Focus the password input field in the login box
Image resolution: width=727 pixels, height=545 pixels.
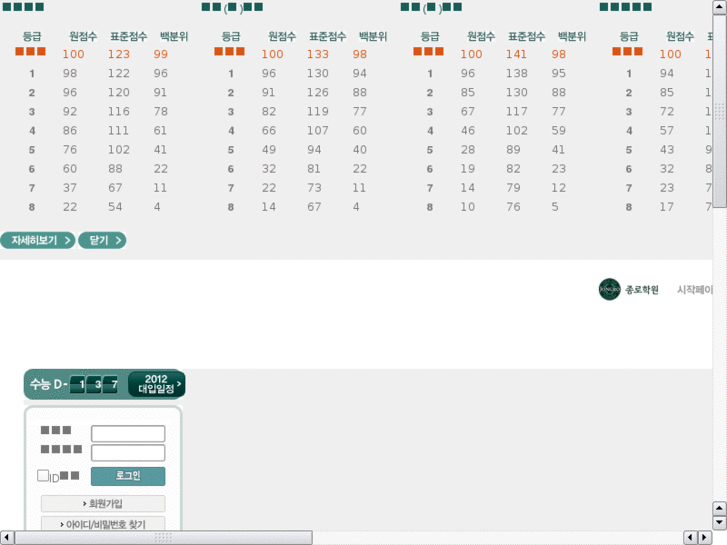point(128,453)
